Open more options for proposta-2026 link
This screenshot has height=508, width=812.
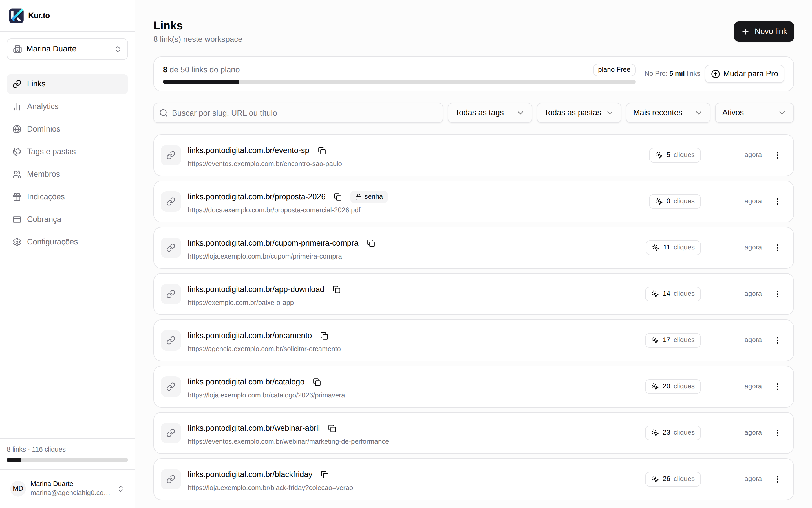click(x=777, y=202)
